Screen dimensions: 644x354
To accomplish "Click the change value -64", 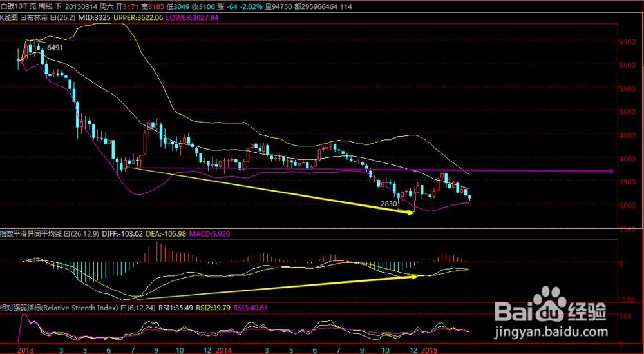I will tap(232, 6).
